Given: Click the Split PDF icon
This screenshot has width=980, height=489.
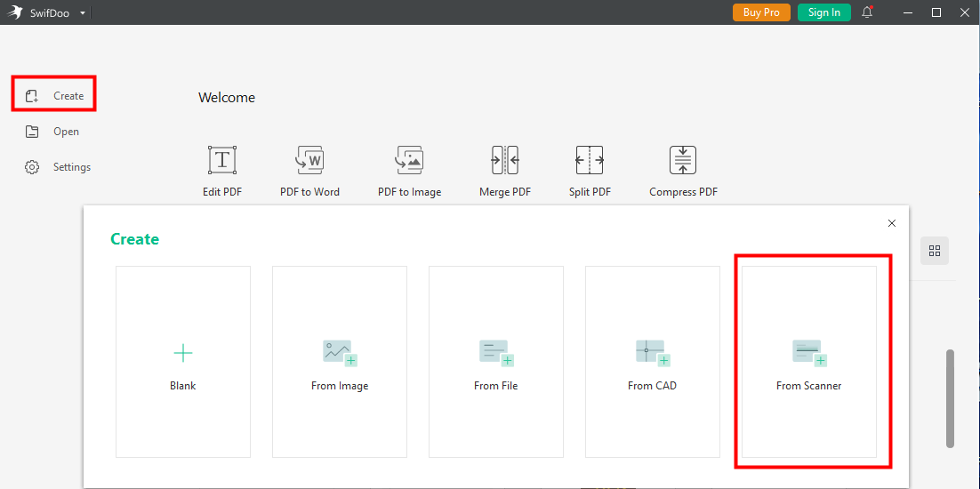Looking at the screenshot, I should (590, 161).
